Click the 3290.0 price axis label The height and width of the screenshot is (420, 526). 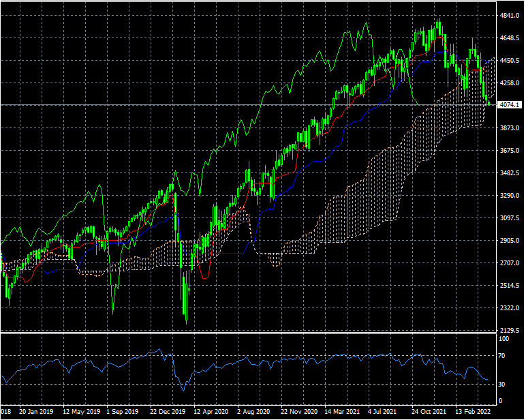point(509,196)
